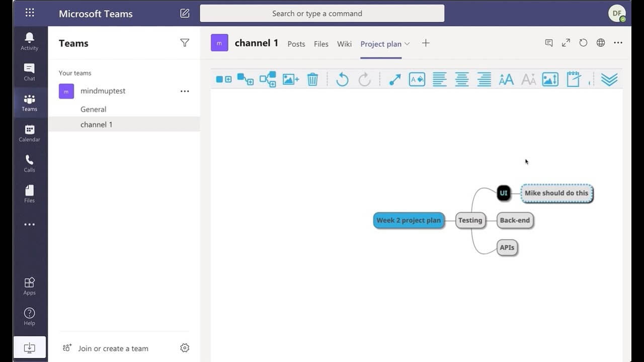Screen dimensions: 644x362
Task: Redo the map change
Action: coord(364,79)
